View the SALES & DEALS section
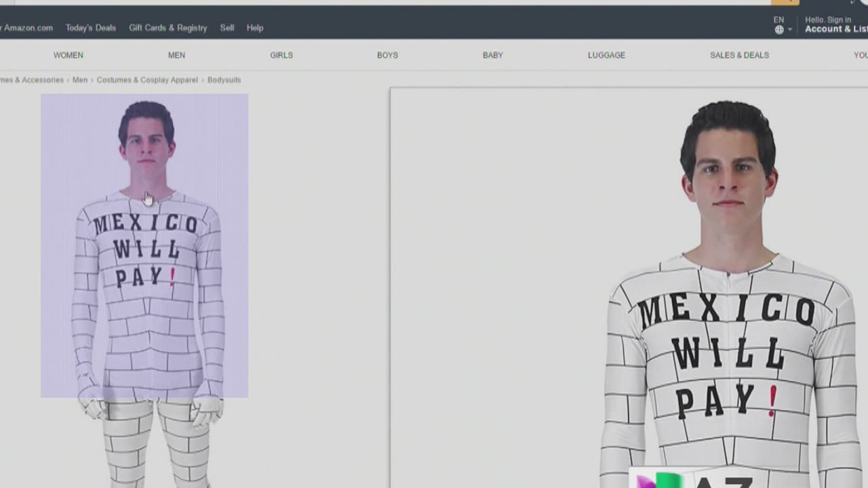The image size is (868, 488). tap(739, 55)
